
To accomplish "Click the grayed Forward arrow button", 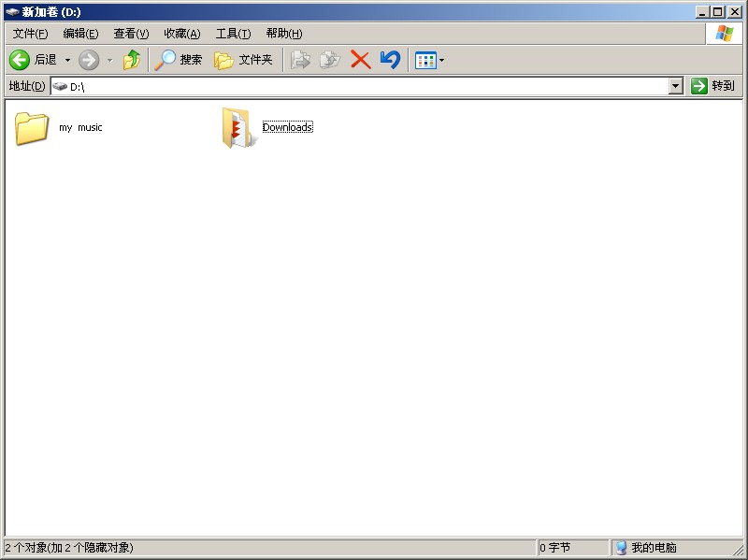I will click(x=89, y=60).
